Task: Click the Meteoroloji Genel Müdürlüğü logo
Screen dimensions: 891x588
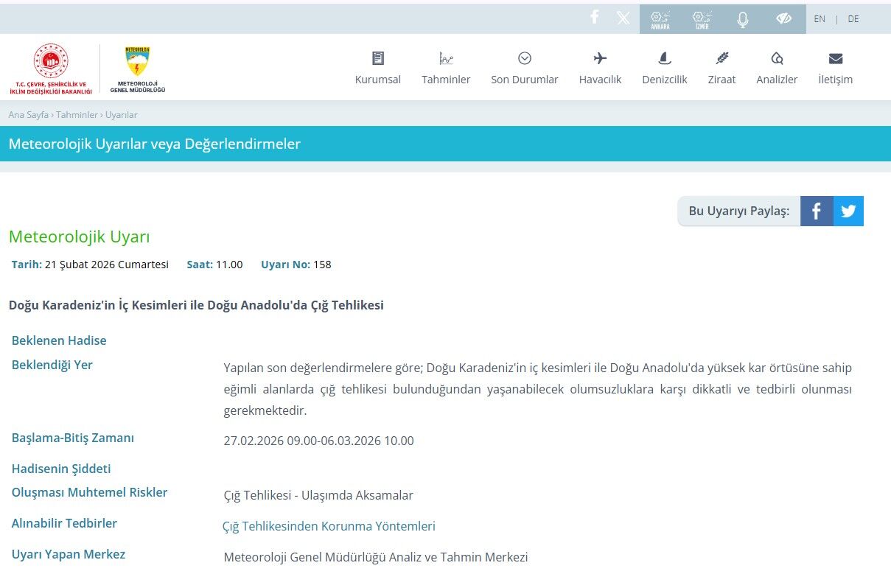Action: click(138, 70)
